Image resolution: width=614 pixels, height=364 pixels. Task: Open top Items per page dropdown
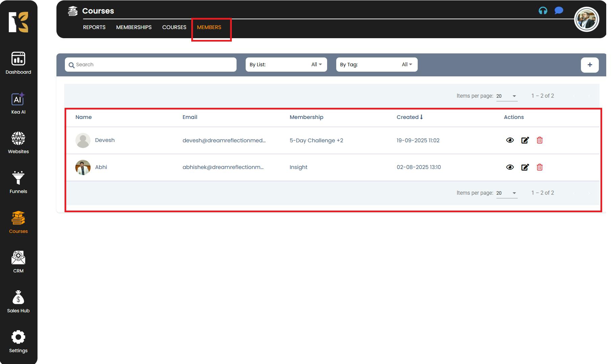(507, 96)
